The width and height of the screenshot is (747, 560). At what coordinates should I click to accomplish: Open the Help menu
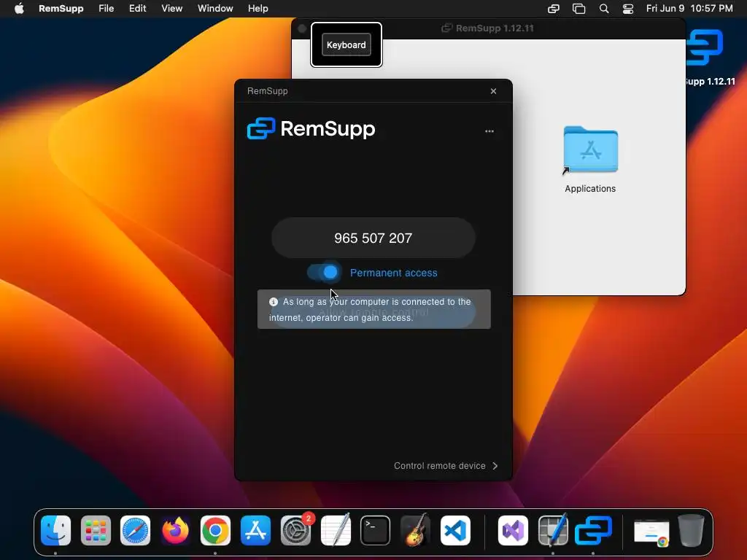tap(258, 9)
